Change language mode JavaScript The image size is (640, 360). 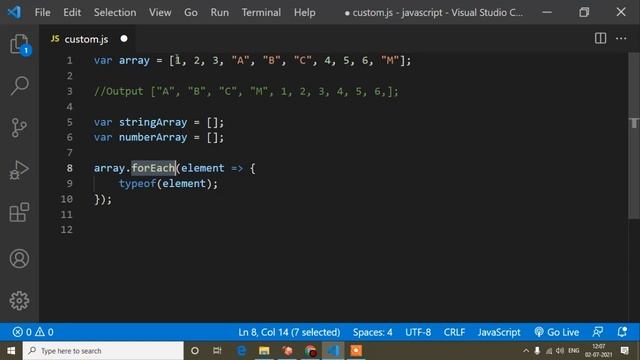[499, 332]
